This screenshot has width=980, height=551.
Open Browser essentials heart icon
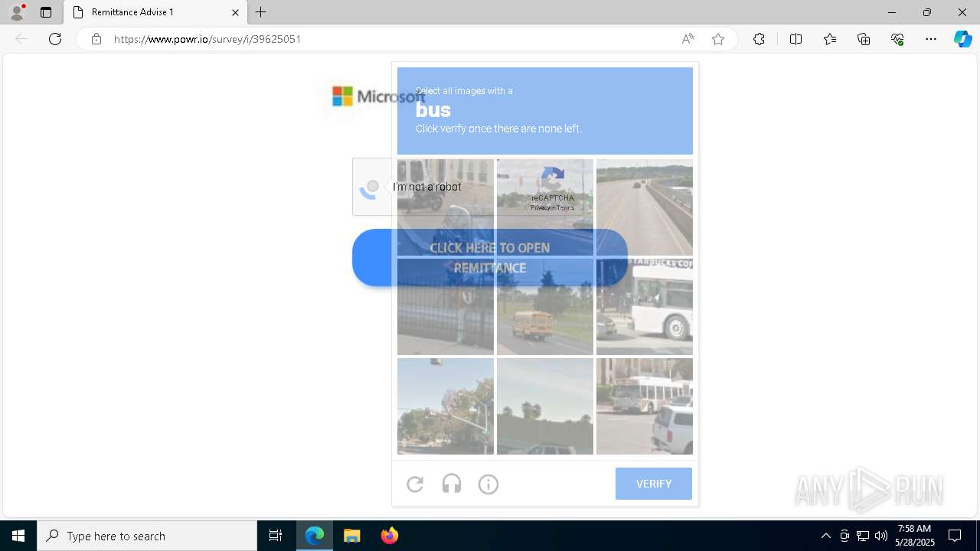point(897,39)
